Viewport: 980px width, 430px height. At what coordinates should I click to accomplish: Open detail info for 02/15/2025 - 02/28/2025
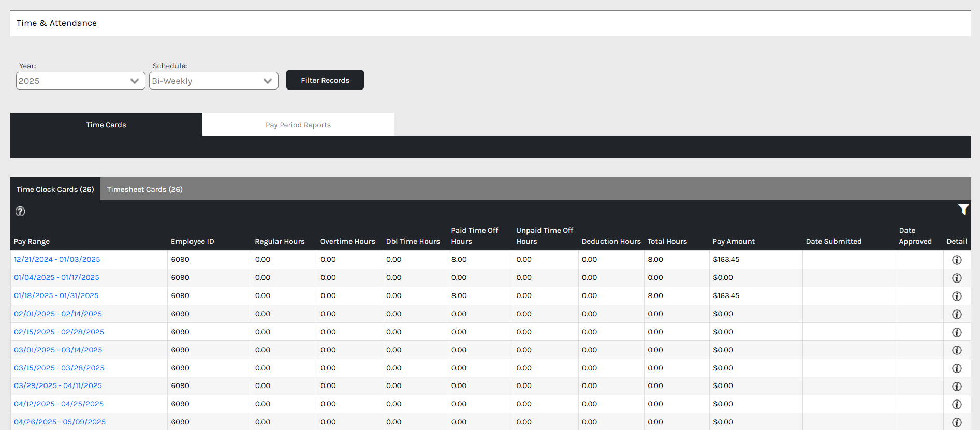(x=957, y=332)
